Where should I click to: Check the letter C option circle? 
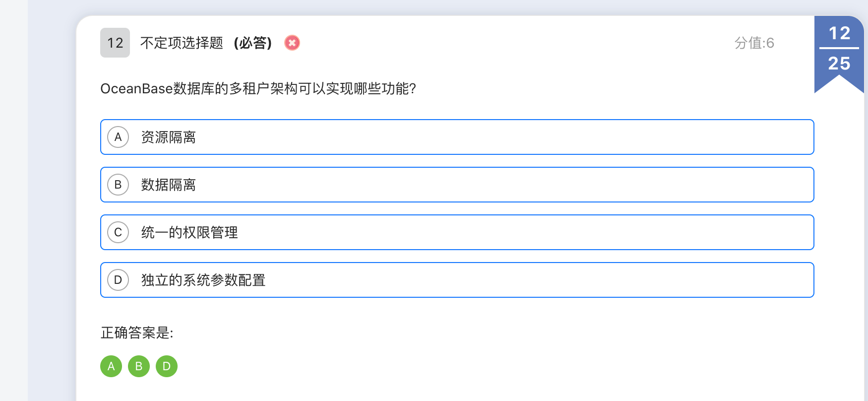[x=118, y=232]
